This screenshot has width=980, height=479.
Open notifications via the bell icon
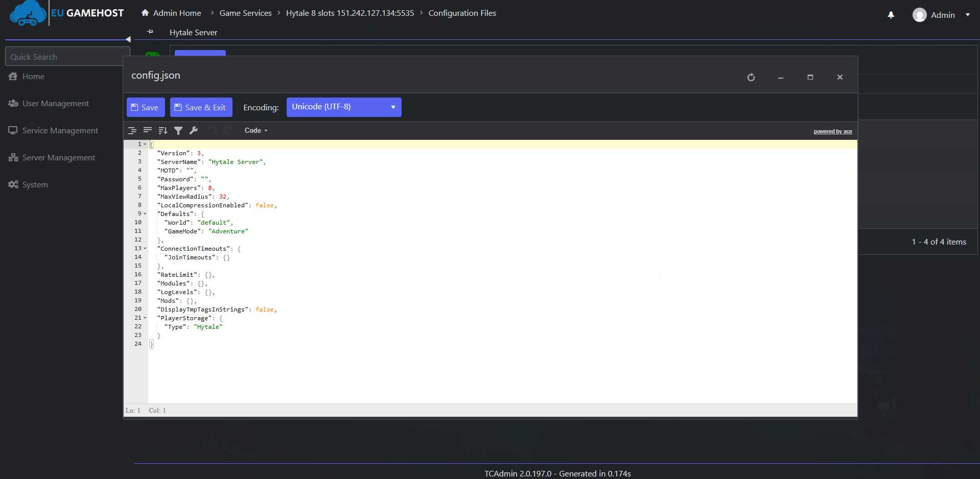tap(891, 15)
